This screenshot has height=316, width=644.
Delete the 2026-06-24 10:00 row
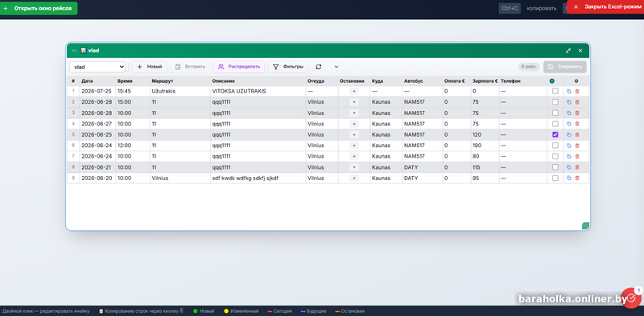point(577,156)
